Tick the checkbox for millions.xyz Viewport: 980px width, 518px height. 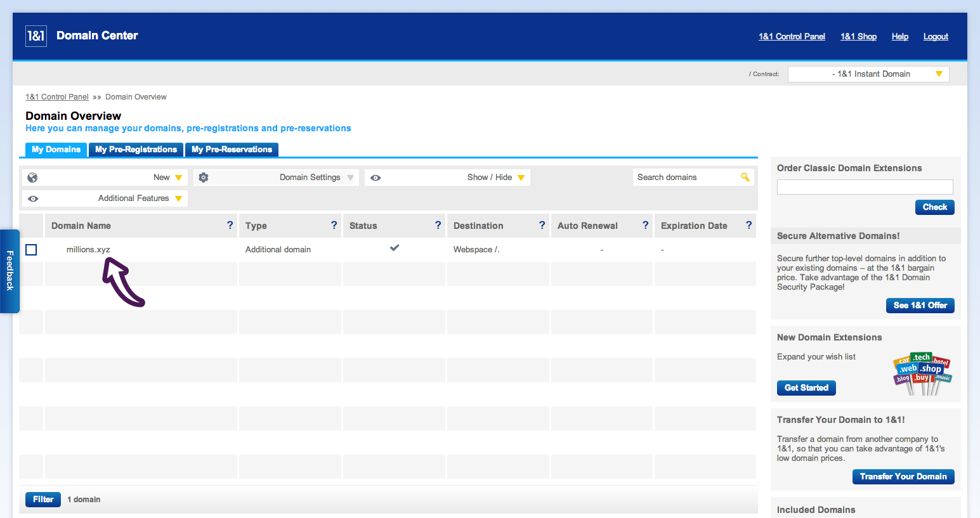(31, 250)
